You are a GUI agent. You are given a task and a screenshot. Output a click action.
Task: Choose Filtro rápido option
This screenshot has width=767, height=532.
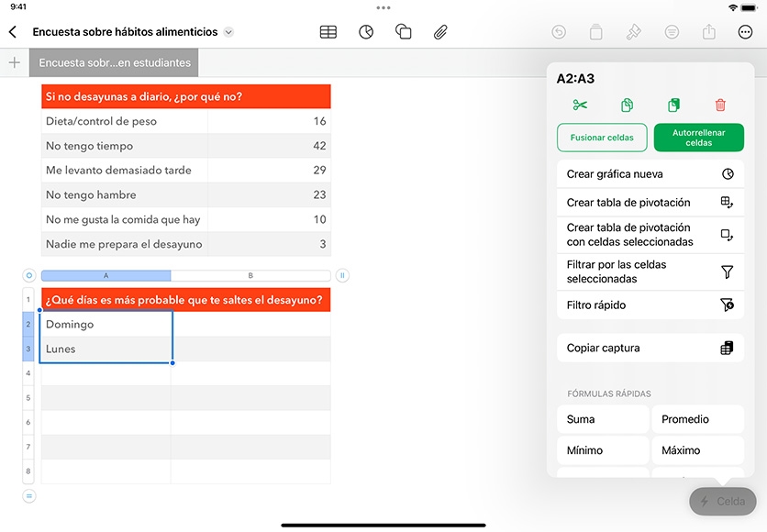point(650,305)
